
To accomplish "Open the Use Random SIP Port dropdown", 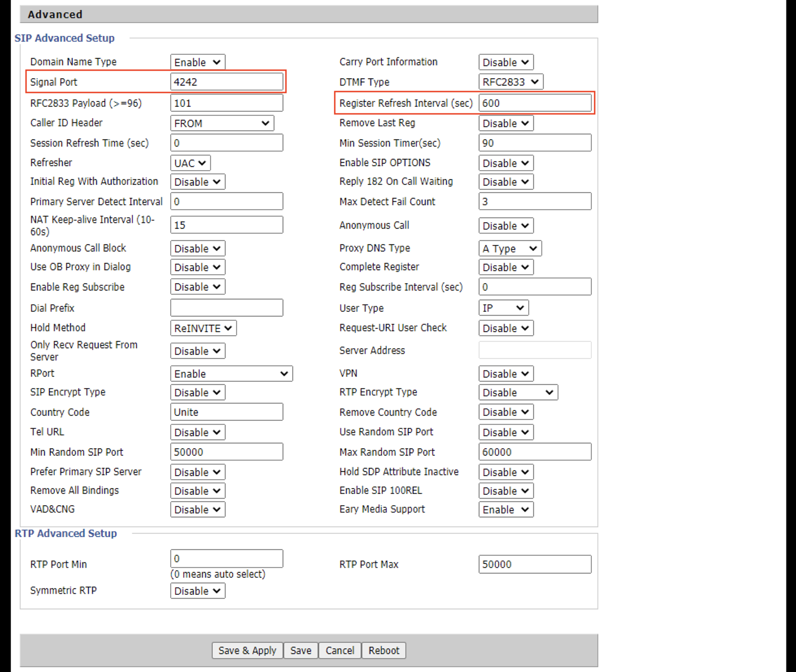I will (x=506, y=432).
